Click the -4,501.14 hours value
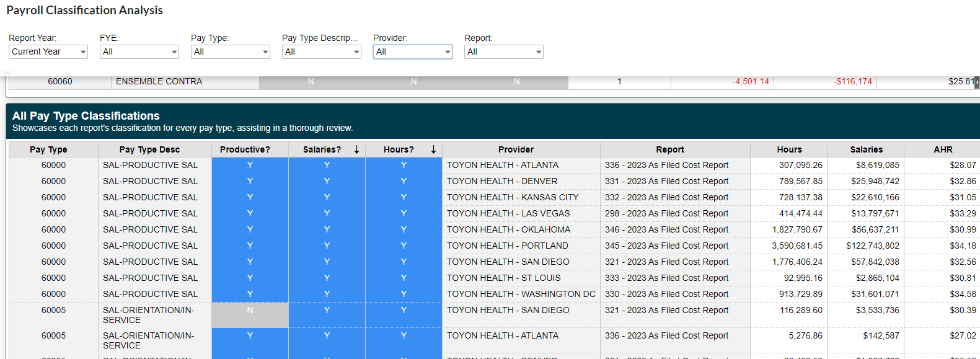The width and height of the screenshot is (980, 359). (751, 82)
